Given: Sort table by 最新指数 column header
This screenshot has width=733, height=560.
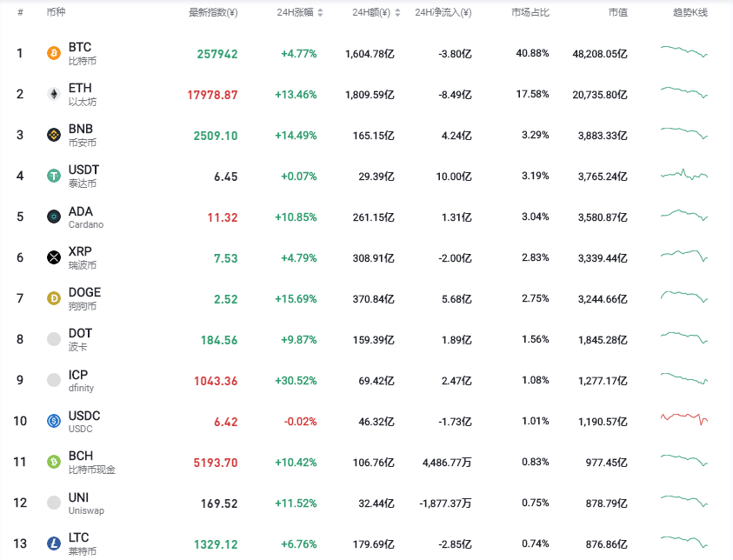Looking at the screenshot, I should 213,13.
